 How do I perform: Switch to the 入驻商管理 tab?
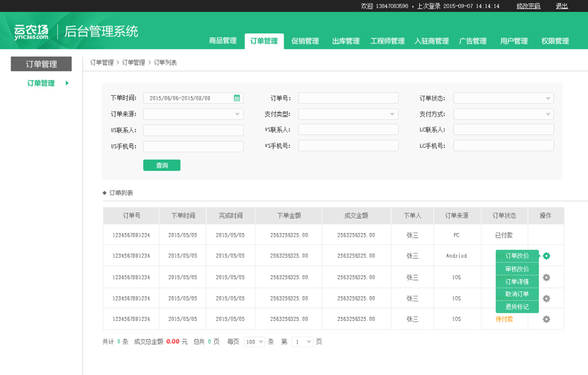[x=432, y=41]
